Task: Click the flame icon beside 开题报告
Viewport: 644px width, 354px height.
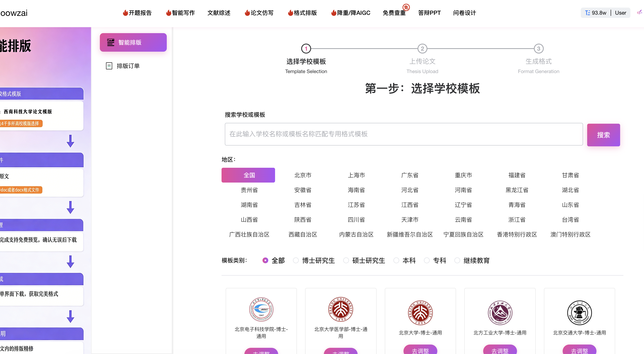Action: click(x=125, y=13)
